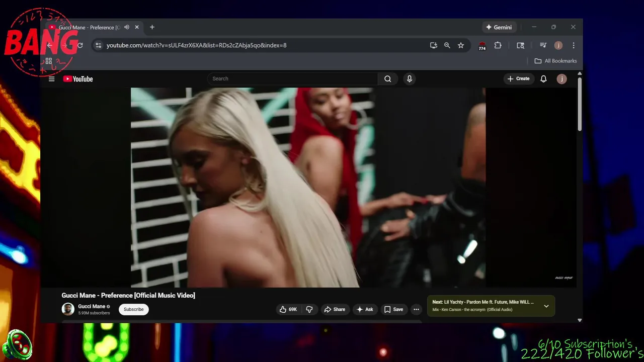Screen dimensions: 644x362
Task: Click Next: Lil Yachty - Pardon Me text
Action: pyautogui.click(x=482, y=302)
